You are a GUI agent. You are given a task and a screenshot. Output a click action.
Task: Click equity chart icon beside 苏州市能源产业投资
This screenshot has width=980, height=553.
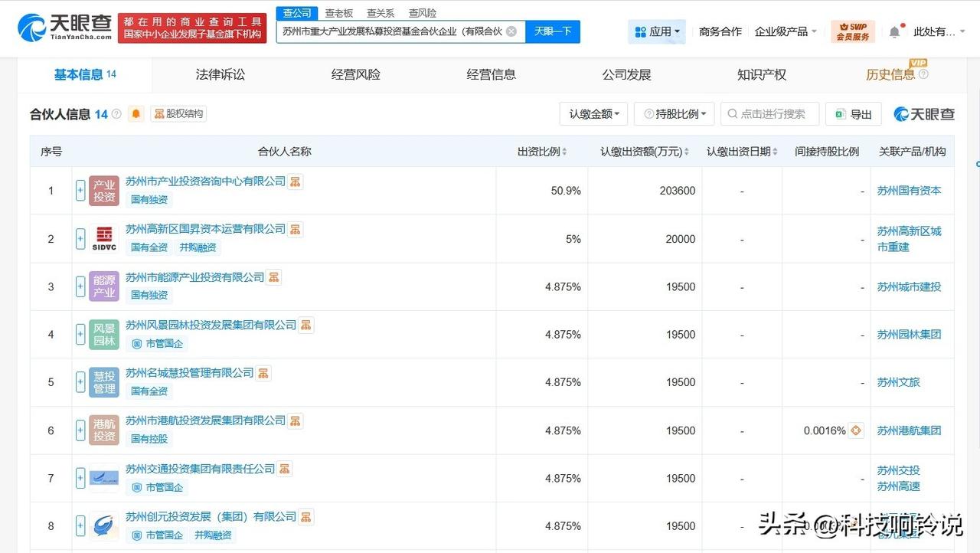click(x=274, y=277)
